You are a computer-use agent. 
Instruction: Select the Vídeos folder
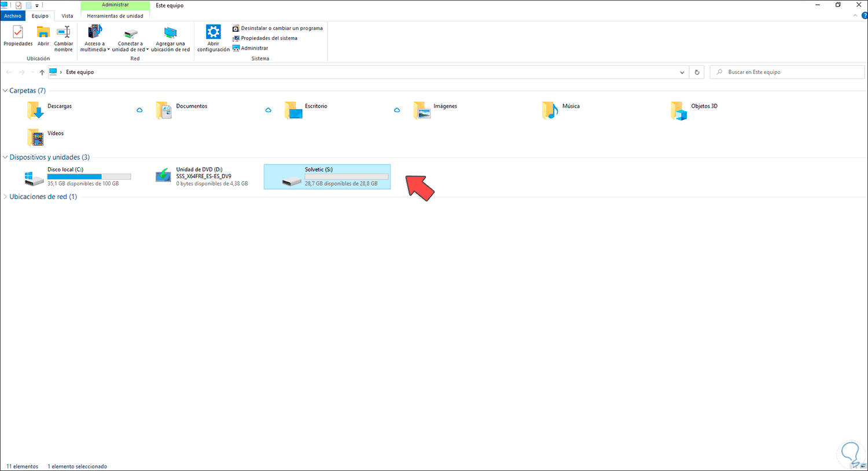click(x=45, y=137)
